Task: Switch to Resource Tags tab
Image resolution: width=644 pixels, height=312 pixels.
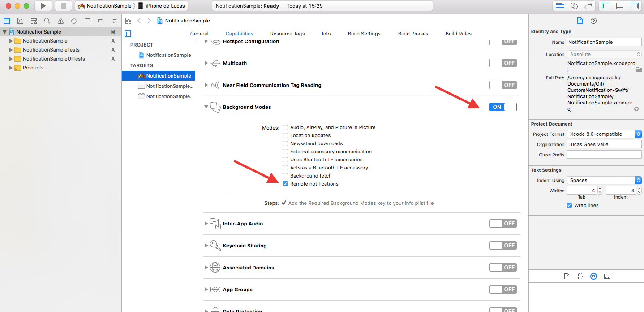Action: [288, 34]
